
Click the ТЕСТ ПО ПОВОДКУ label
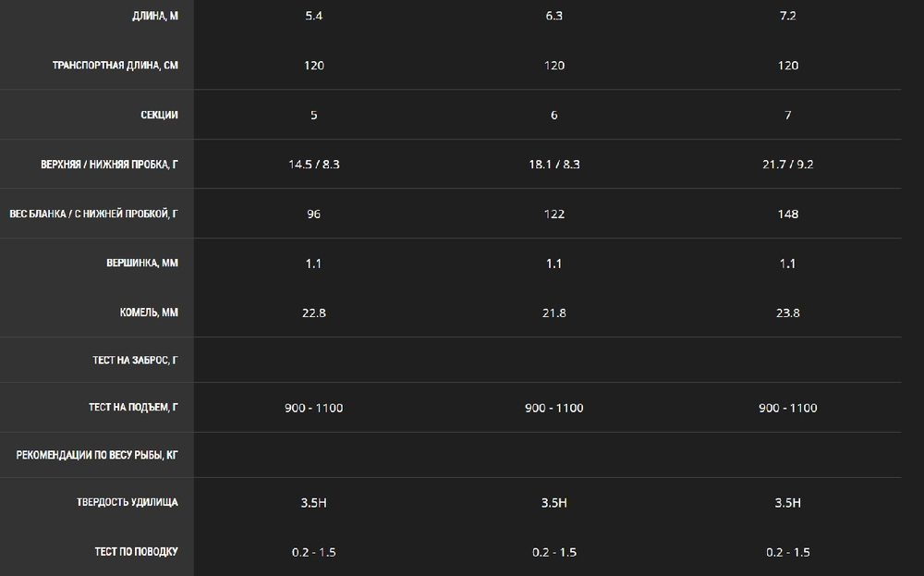point(136,552)
